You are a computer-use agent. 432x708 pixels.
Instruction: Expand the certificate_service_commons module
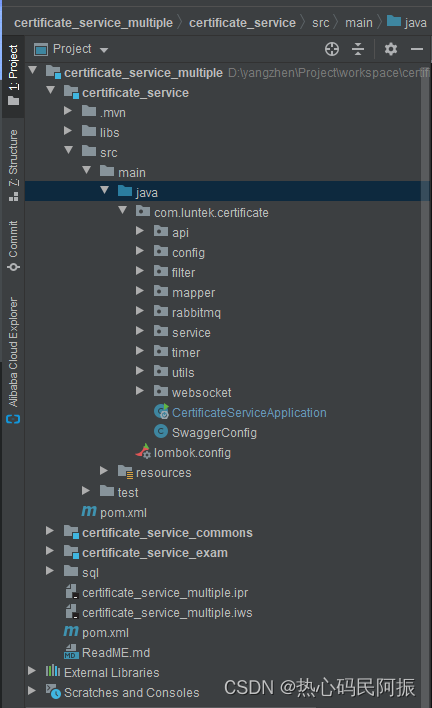pos(50,531)
